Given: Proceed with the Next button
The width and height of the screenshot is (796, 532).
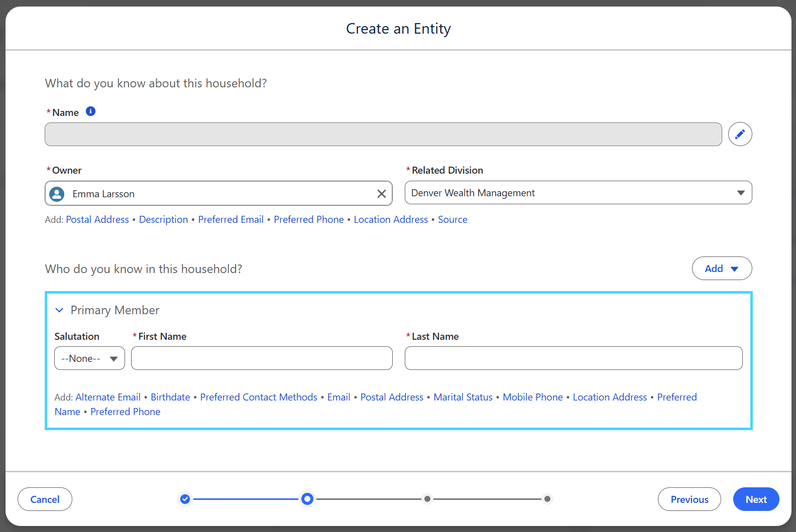Looking at the screenshot, I should (x=756, y=499).
